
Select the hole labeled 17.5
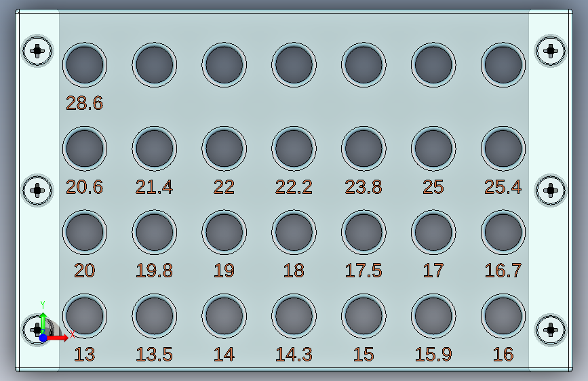(364, 232)
